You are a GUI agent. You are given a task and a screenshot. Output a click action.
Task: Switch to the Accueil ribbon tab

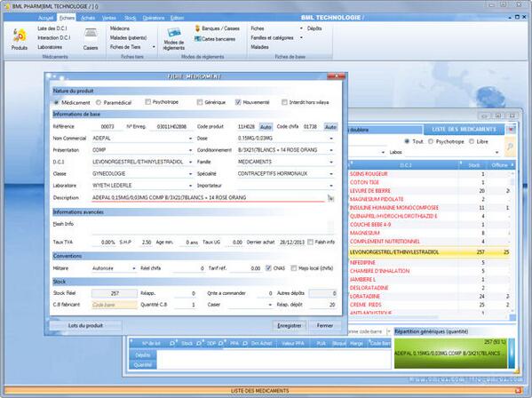tap(46, 18)
